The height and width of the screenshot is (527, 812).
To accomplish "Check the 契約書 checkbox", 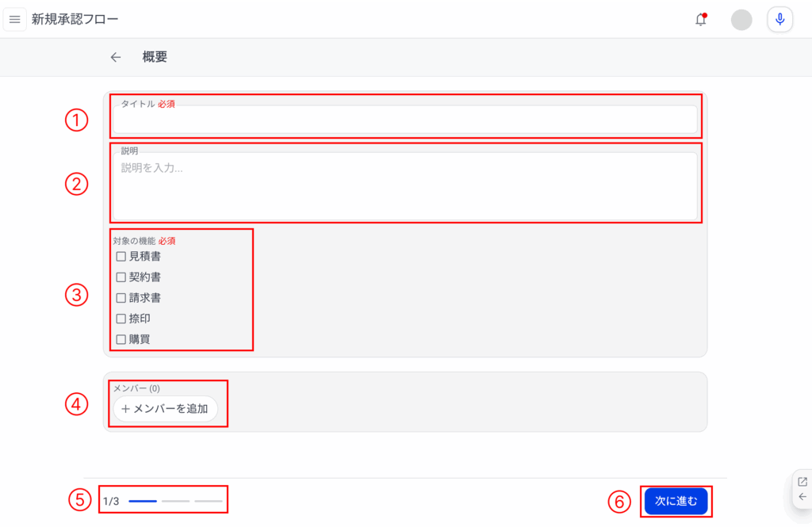I will (121, 277).
